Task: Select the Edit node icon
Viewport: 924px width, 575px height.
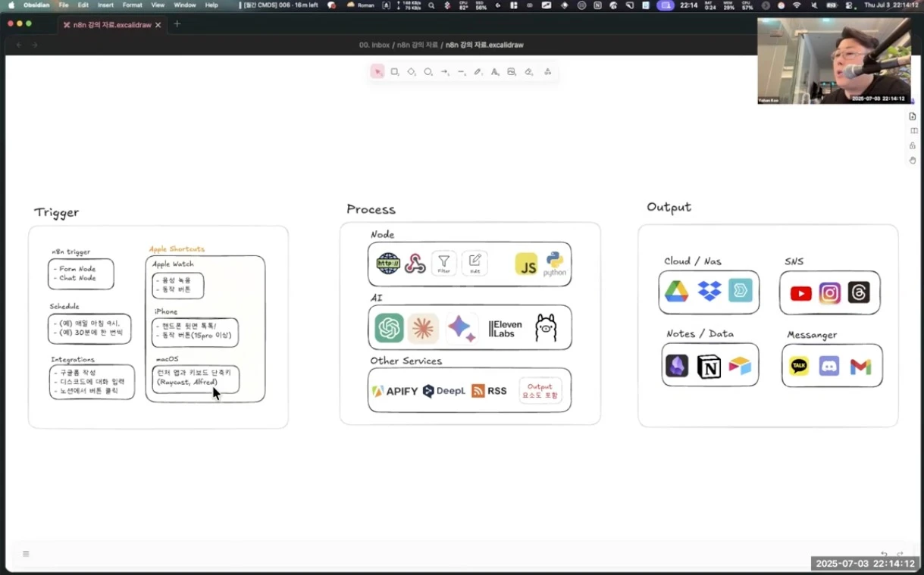Action: (x=475, y=264)
